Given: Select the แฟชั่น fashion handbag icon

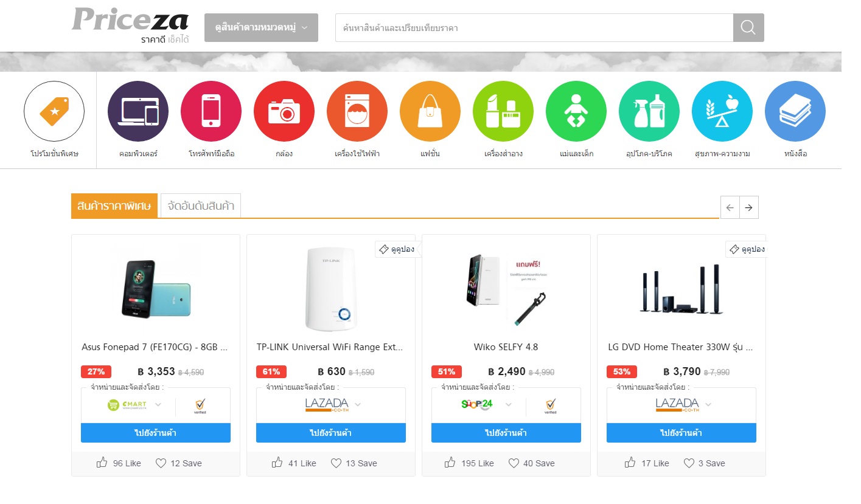Looking at the screenshot, I should (430, 111).
